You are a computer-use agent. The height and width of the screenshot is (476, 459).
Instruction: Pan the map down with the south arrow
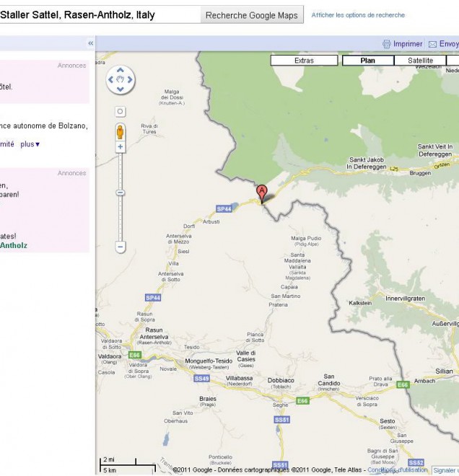(x=121, y=89)
